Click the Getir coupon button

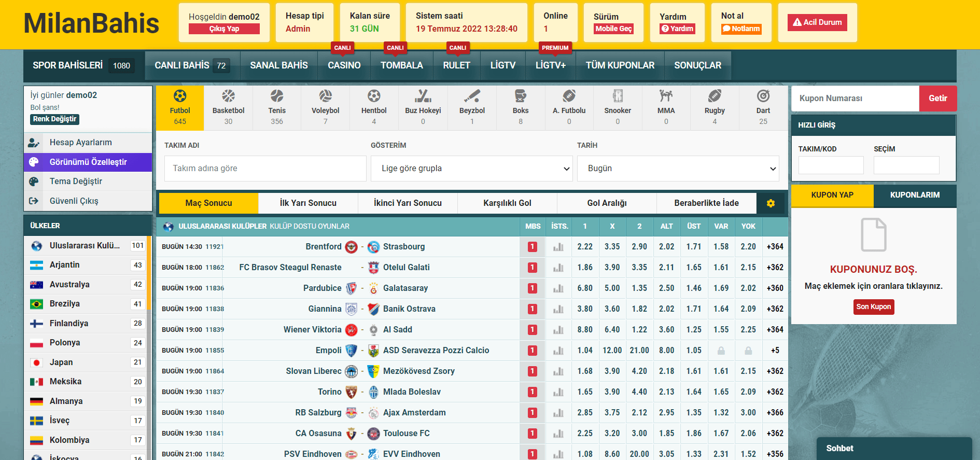point(937,99)
